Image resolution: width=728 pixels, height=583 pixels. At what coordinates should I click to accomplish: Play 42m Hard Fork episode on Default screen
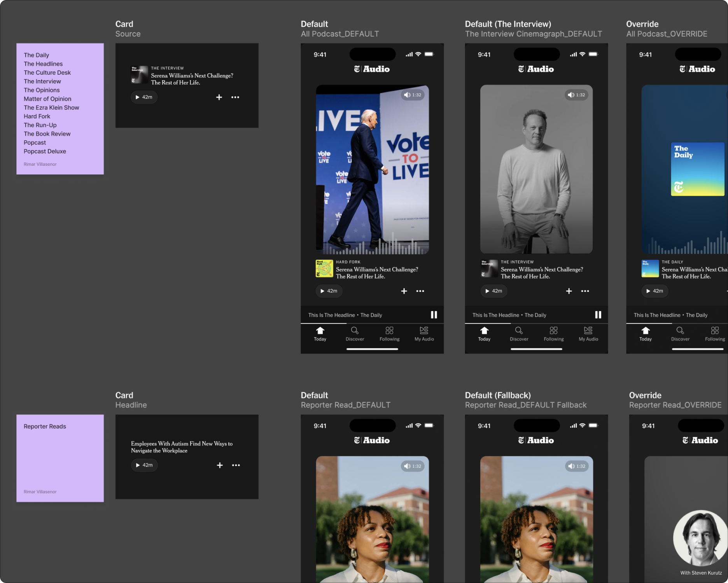pos(329,291)
